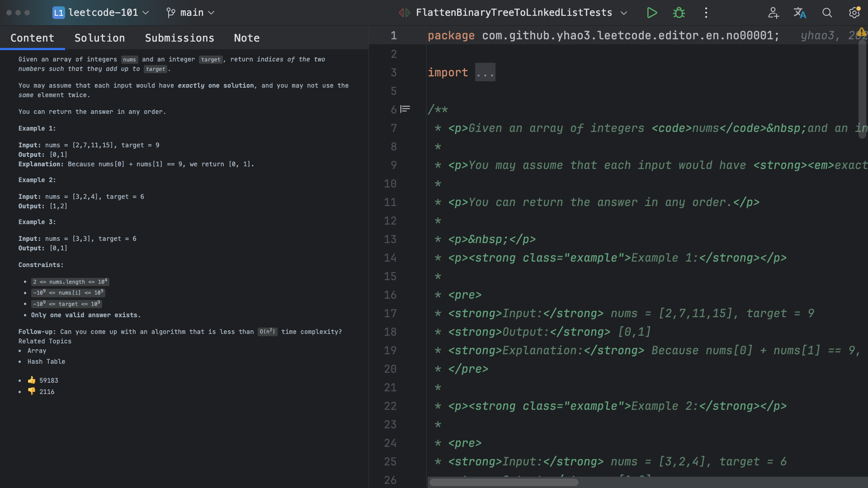Click the gutter icon on line 6
This screenshot has width=868, height=488.
pos(406,109)
